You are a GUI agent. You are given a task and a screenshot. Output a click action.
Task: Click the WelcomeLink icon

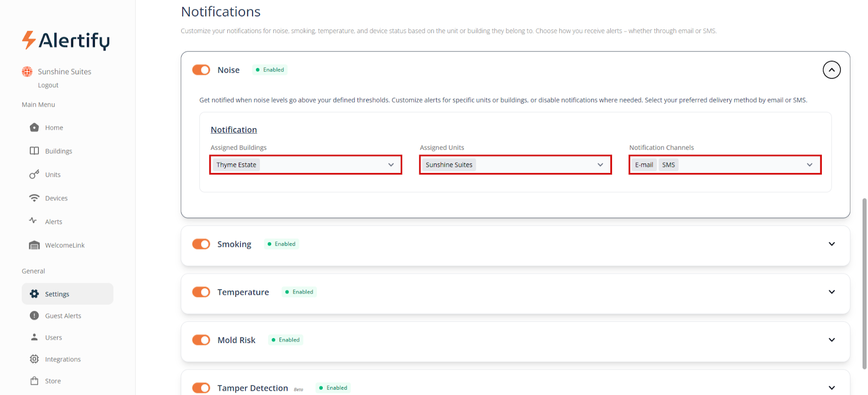[x=34, y=245]
